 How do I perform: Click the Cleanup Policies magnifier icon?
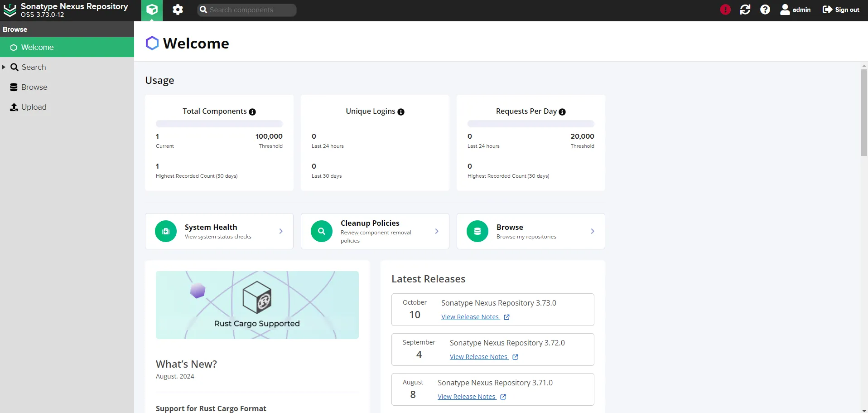pyautogui.click(x=322, y=231)
